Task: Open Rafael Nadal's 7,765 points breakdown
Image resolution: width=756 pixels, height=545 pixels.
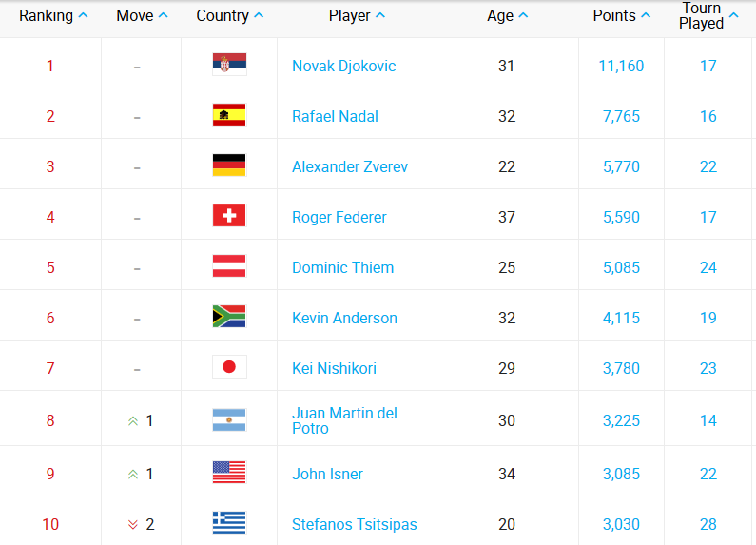Action: [x=621, y=116]
